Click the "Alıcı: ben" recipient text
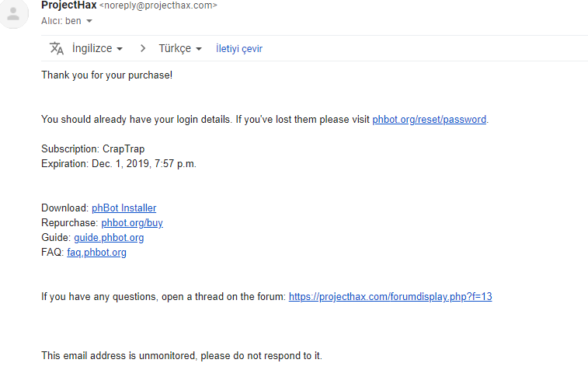The image size is (588, 377). [x=61, y=21]
